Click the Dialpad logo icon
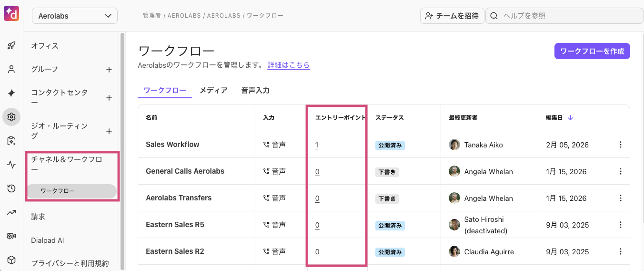644x271 pixels. pos(11,13)
